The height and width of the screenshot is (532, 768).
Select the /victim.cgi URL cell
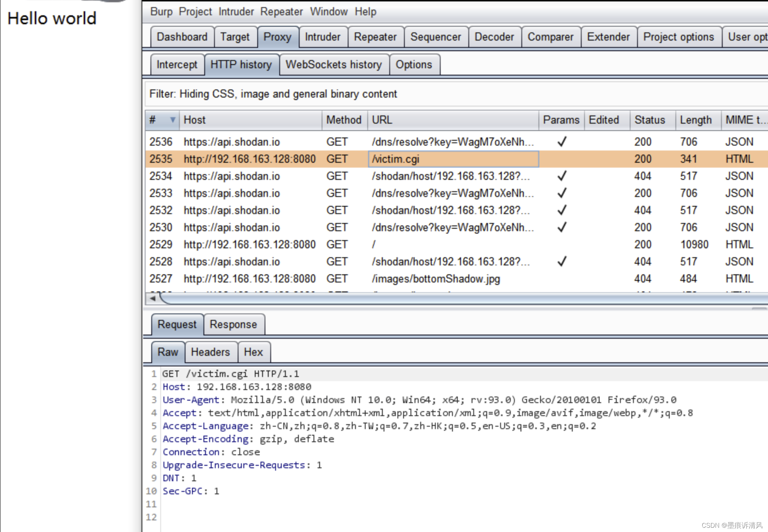[453, 159]
